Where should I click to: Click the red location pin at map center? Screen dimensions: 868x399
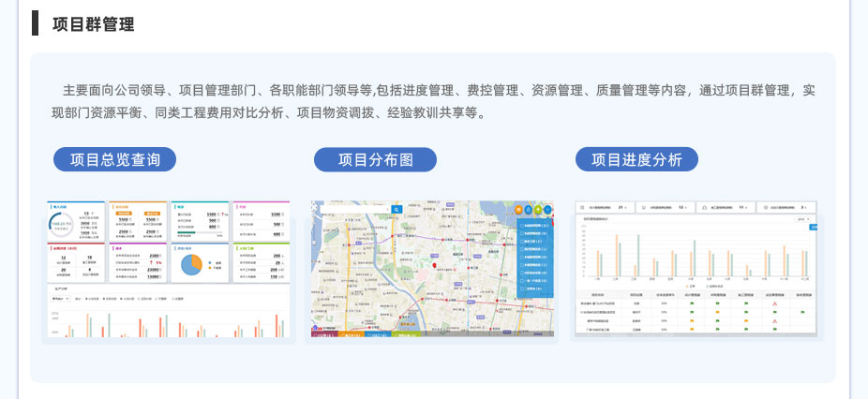point(435,266)
